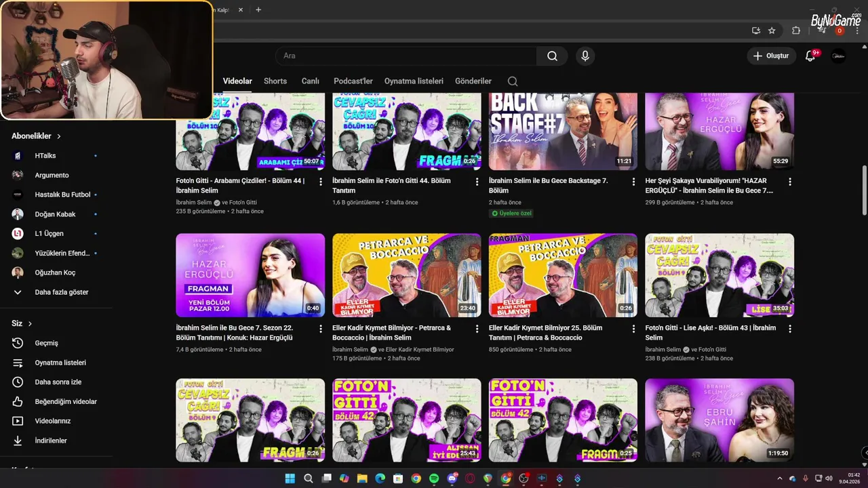The width and height of the screenshot is (868, 488).
Task: Play the FOTO'N GİTTİ BÖLÜM 42 25:43 thumbnail
Action: click(x=407, y=420)
